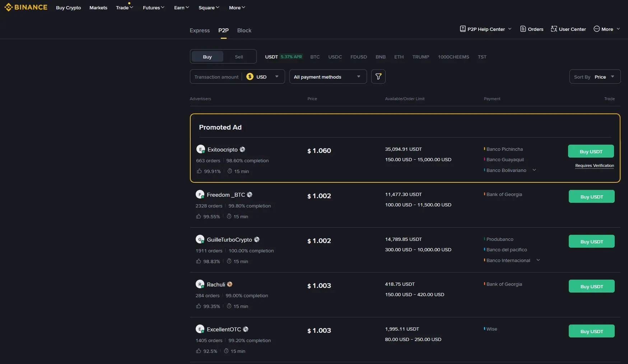Viewport: 628px width, 364px height.
Task: Select the BTC coin tab
Action: click(x=315, y=57)
